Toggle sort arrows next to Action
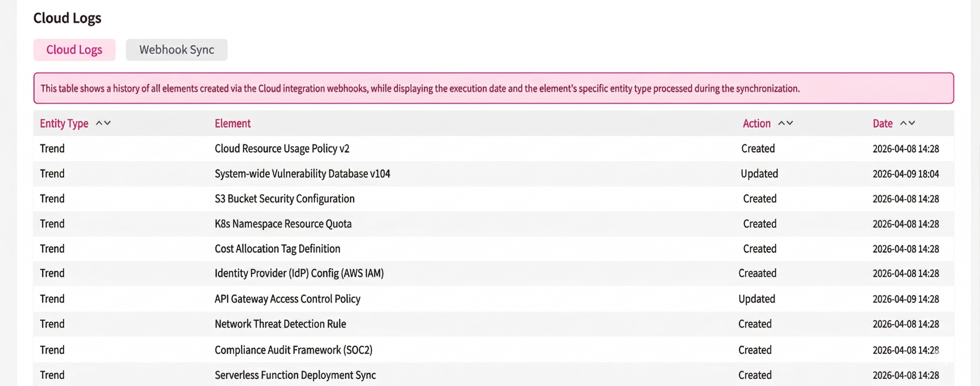This screenshot has width=980, height=386. [x=785, y=123]
